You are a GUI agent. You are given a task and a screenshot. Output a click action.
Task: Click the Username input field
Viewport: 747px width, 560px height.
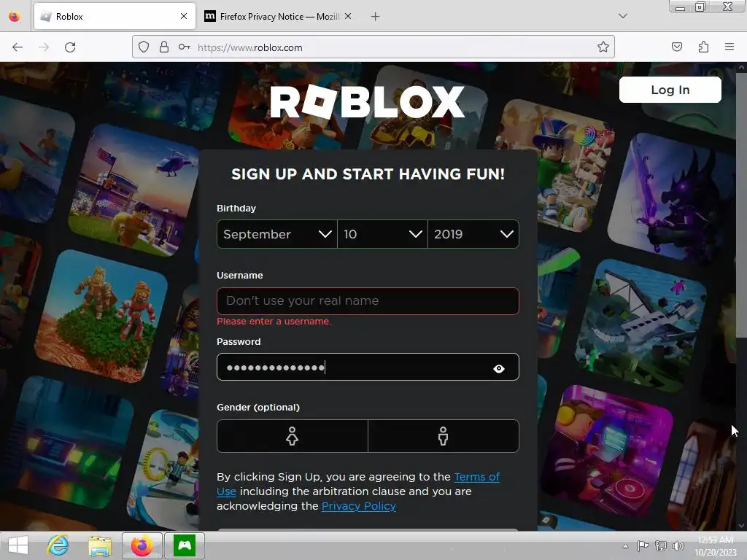click(368, 301)
